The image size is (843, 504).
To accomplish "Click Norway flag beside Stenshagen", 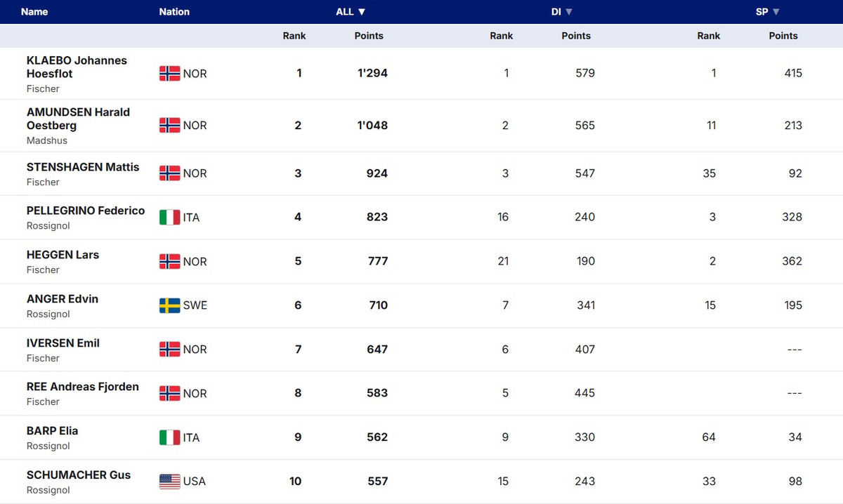I will click(x=169, y=173).
